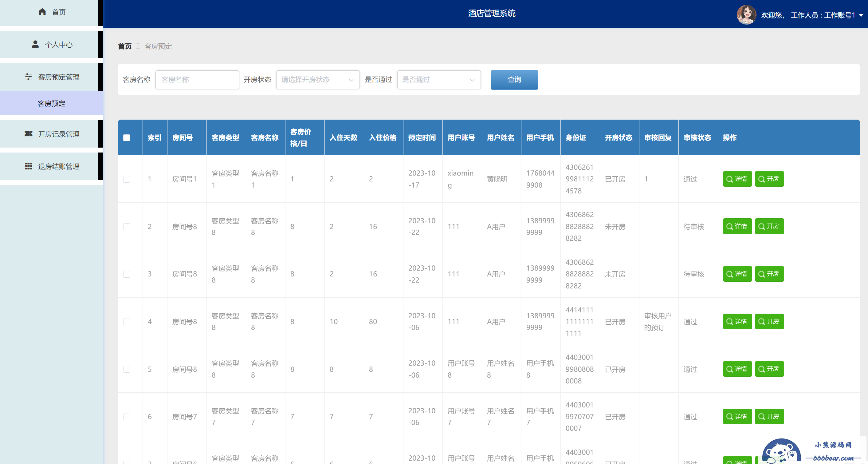Toggle the select-all checkbox in the table header

point(127,137)
